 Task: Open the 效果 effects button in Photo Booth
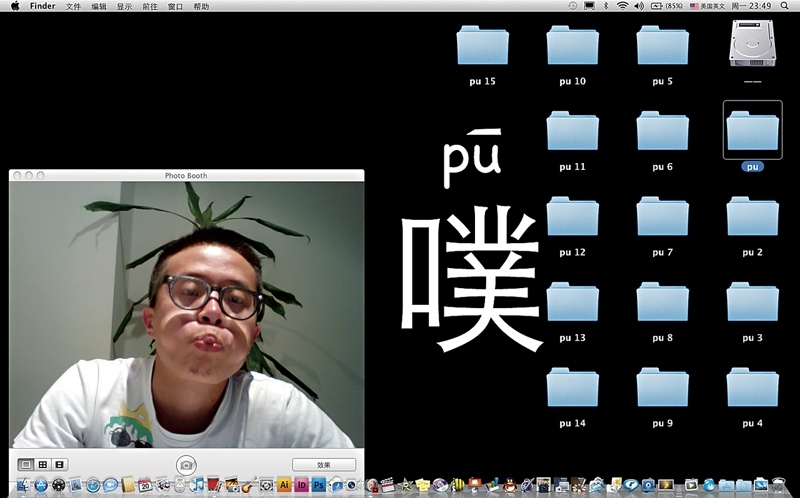[x=324, y=465]
